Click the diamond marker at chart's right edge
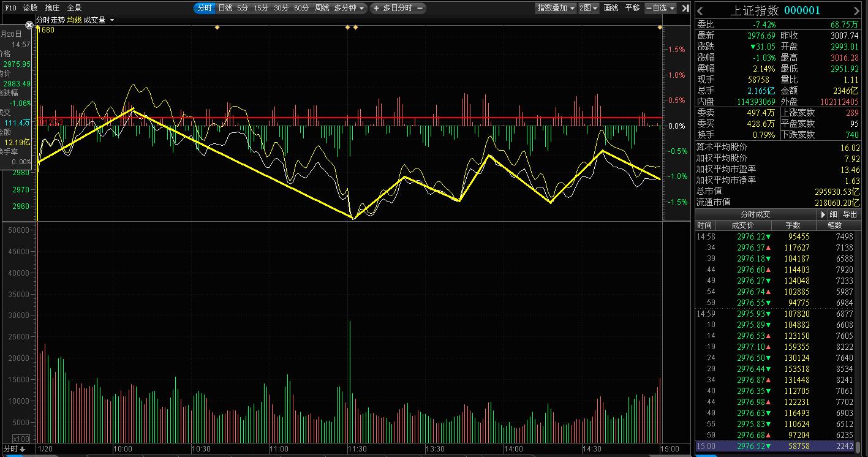The height and width of the screenshot is (457, 868). [x=660, y=27]
